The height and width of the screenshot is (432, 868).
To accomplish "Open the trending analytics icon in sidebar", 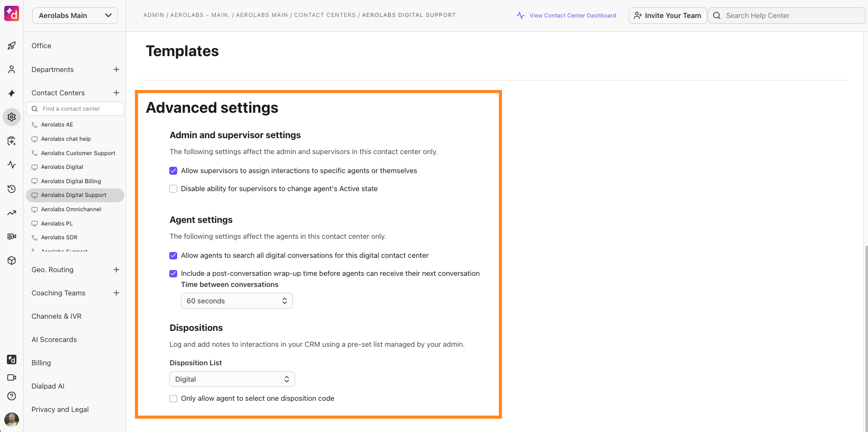I will [x=12, y=213].
